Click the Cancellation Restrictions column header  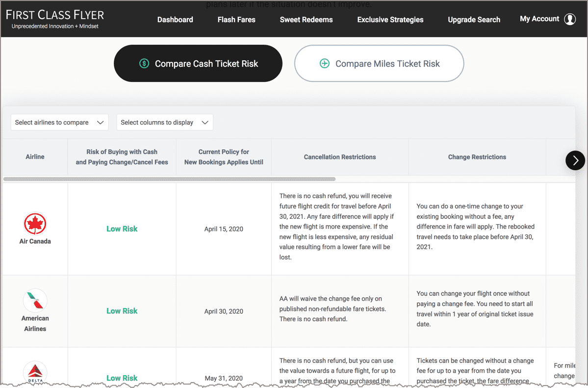(340, 157)
